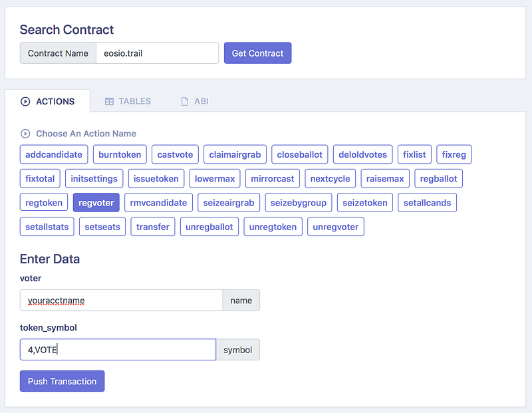This screenshot has height=413, width=532.
Task: Click the token_symbol input field
Action: pyautogui.click(x=118, y=350)
